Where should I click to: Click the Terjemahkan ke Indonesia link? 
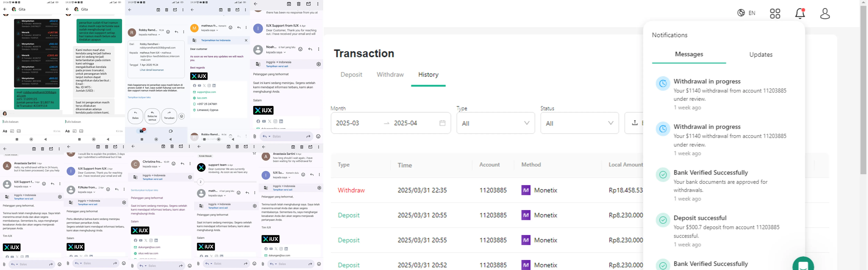(x=216, y=40)
